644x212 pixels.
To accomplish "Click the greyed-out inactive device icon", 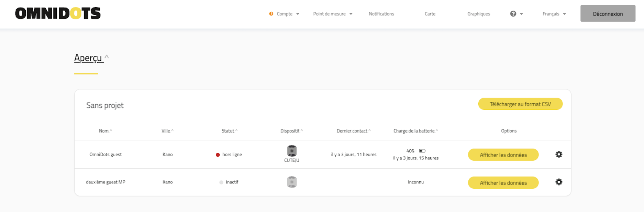I will [x=292, y=182].
